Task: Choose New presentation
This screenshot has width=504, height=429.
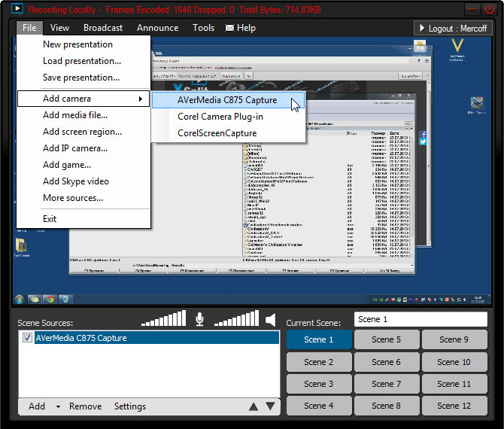Action: [83, 44]
